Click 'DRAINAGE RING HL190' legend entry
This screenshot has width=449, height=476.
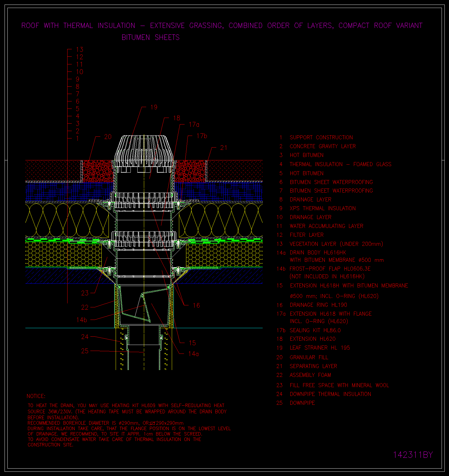pos(319,305)
